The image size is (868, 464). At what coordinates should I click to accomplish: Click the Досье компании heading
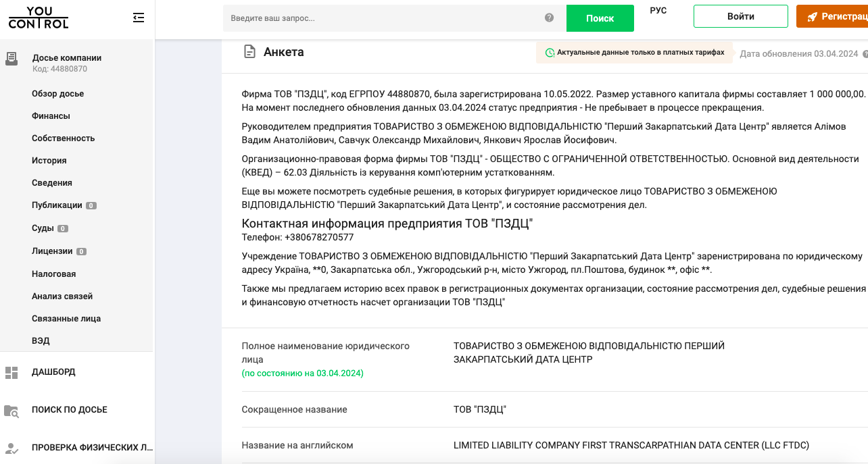(x=67, y=58)
